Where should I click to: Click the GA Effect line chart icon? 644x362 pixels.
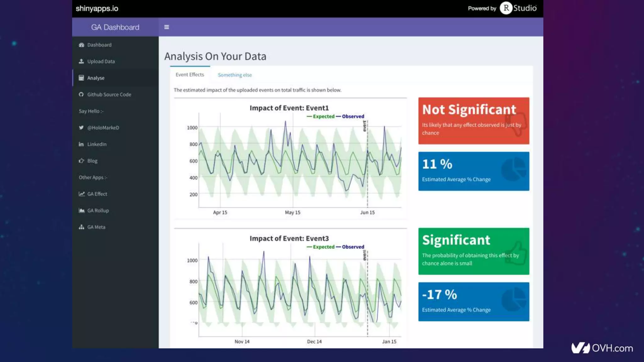pyautogui.click(x=81, y=194)
